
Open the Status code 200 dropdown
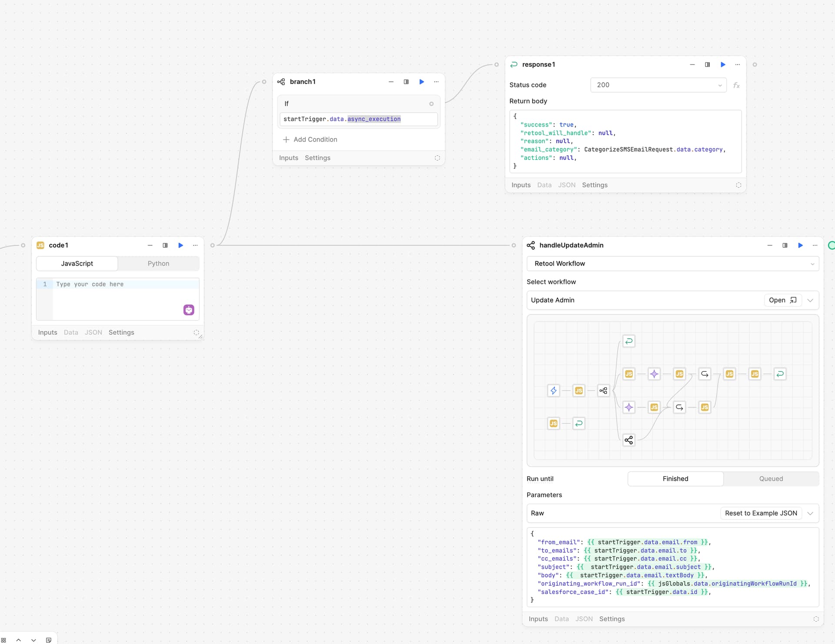(658, 85)
